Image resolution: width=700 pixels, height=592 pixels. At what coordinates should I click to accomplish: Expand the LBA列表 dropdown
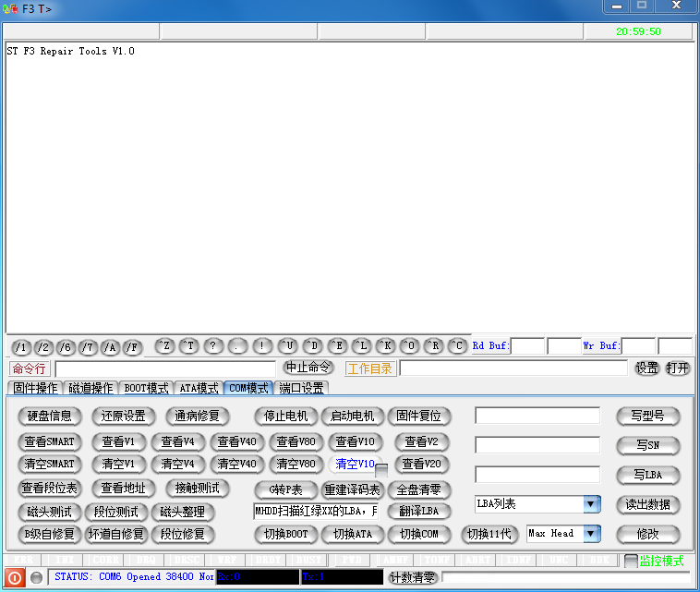[592, 504]
